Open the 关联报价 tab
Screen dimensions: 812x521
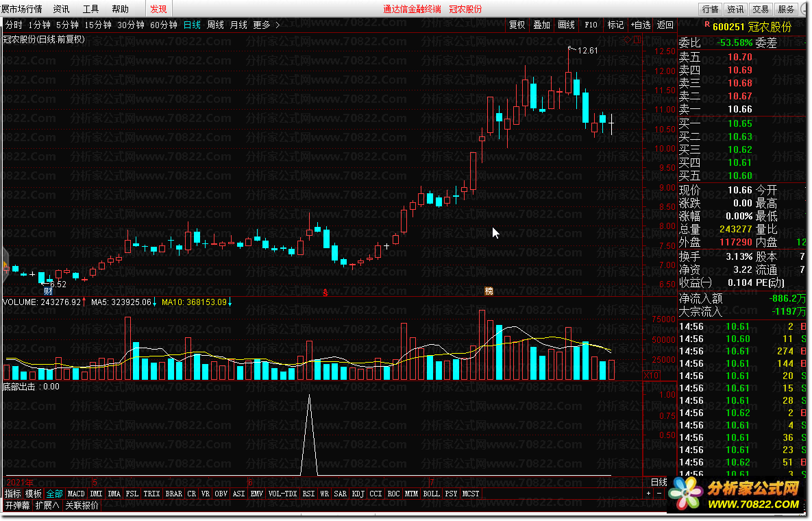(x=82, y=505)
